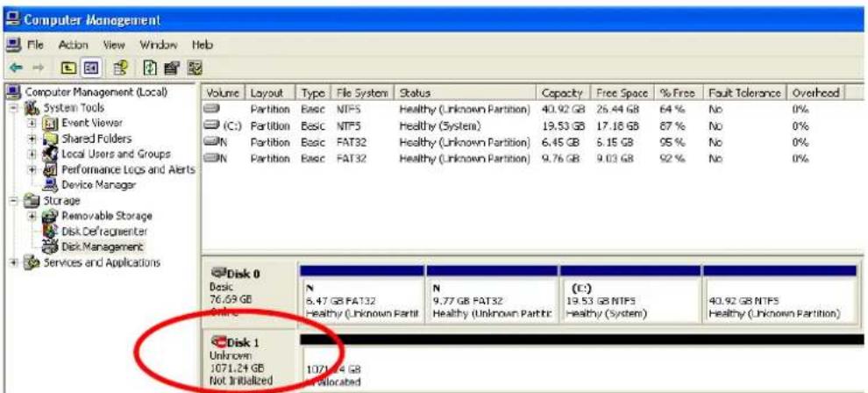Toggle the Show/Hide Console Tree toolbar icon
This screenshot has width=868, height=393.
click(x=89, y=68)
